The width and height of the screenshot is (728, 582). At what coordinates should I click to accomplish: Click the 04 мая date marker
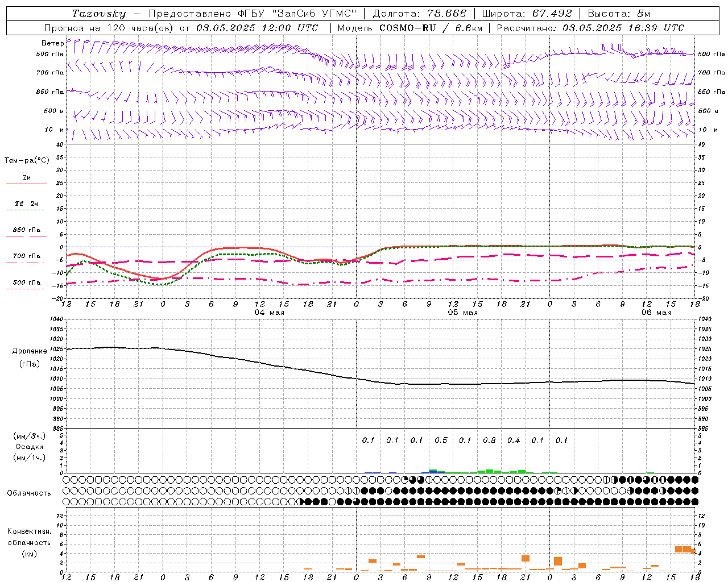269,313
